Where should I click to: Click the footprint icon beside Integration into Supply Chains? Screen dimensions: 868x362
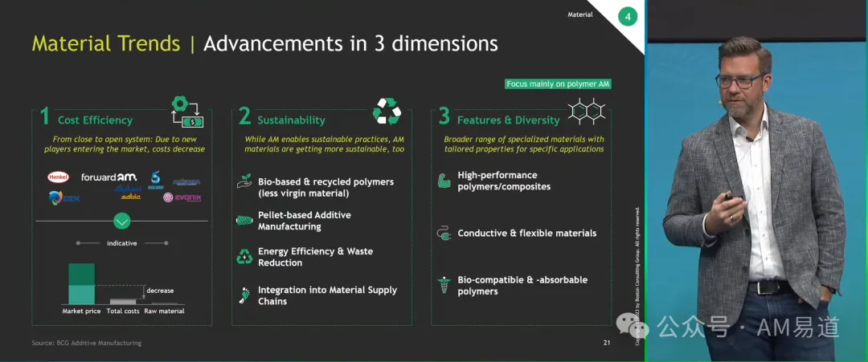click(244, 295)
